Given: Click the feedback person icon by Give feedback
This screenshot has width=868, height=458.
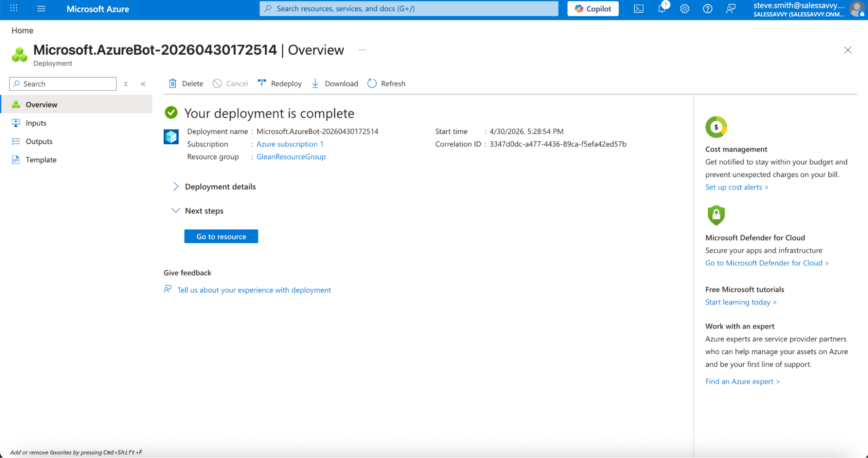Looking at the screenshot, I should [x=168, y=289].
